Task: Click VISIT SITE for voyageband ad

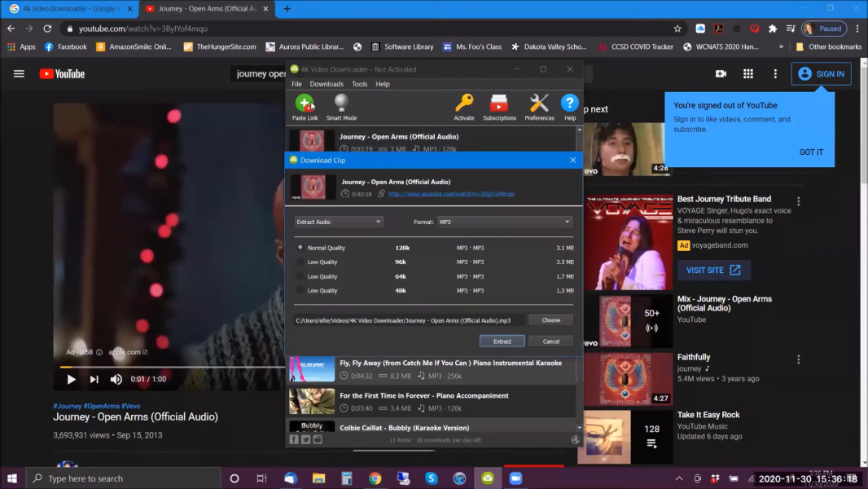Action: (x=713, y=271)
